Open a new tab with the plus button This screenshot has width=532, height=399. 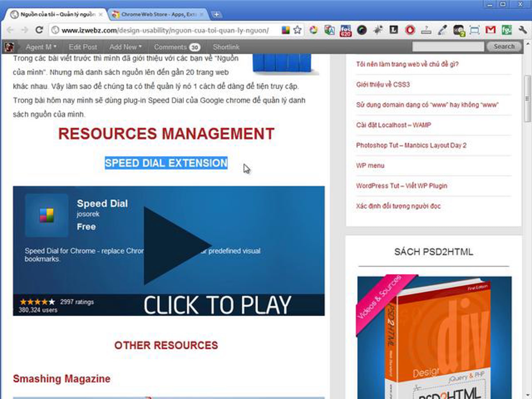(216, 15)
